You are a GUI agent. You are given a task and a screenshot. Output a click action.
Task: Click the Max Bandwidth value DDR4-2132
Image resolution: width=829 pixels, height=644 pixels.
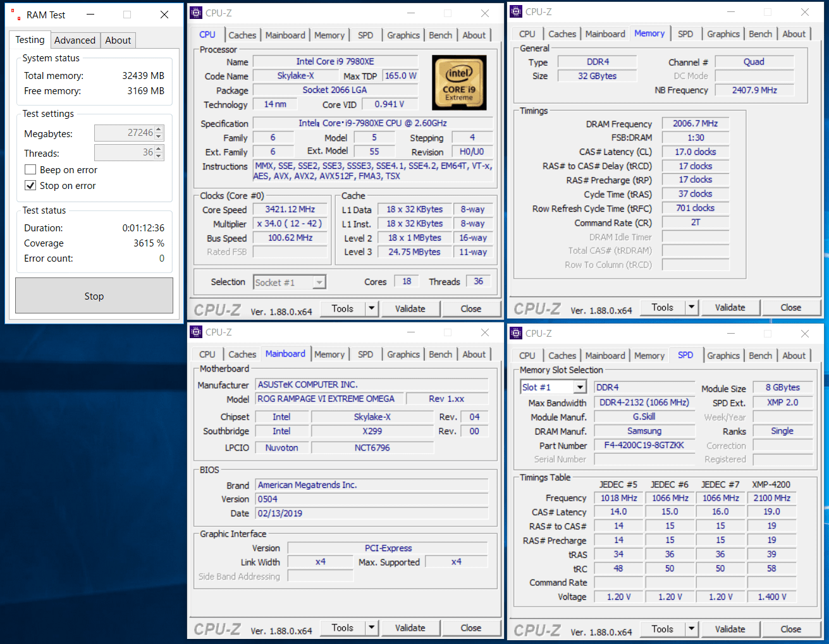644,403
